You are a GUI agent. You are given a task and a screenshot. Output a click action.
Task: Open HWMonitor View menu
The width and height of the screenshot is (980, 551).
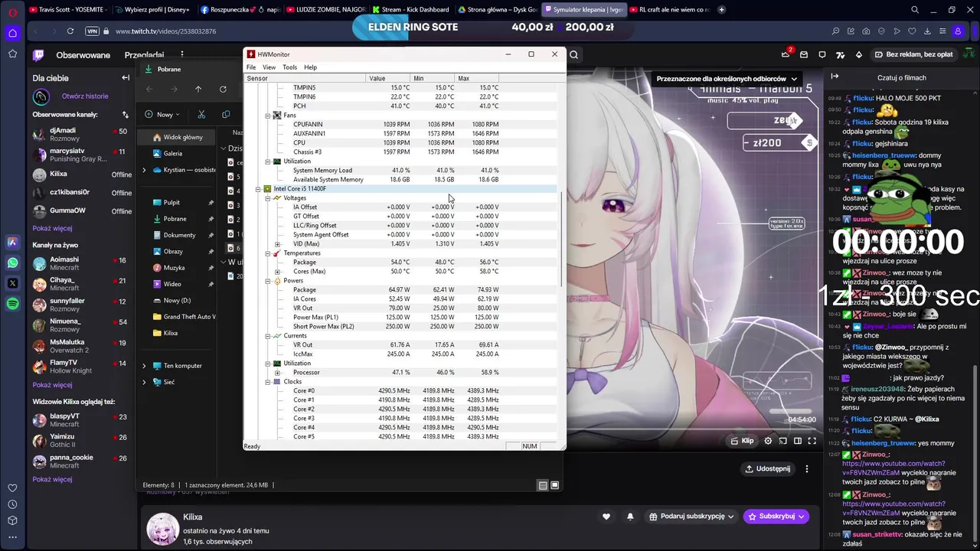click(269, 67)
